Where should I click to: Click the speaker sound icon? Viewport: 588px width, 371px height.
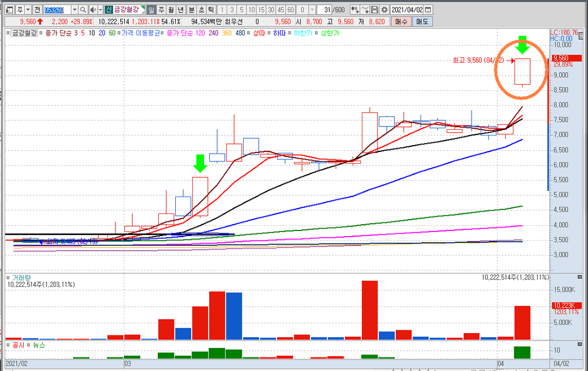pyautogui.click(x=92, y=10)
